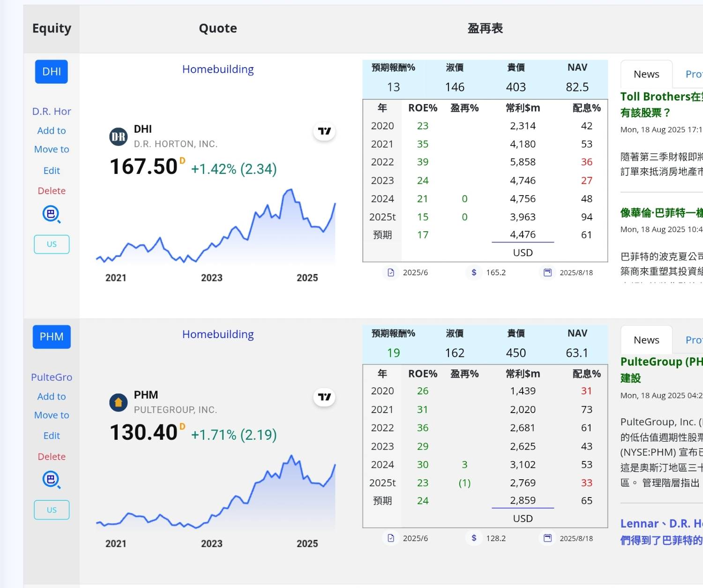The width and height of the screenshot is (703, 588).
Task: Click PHM 2025t 盈再% value (1)
Action: click(x=464, y=483)
